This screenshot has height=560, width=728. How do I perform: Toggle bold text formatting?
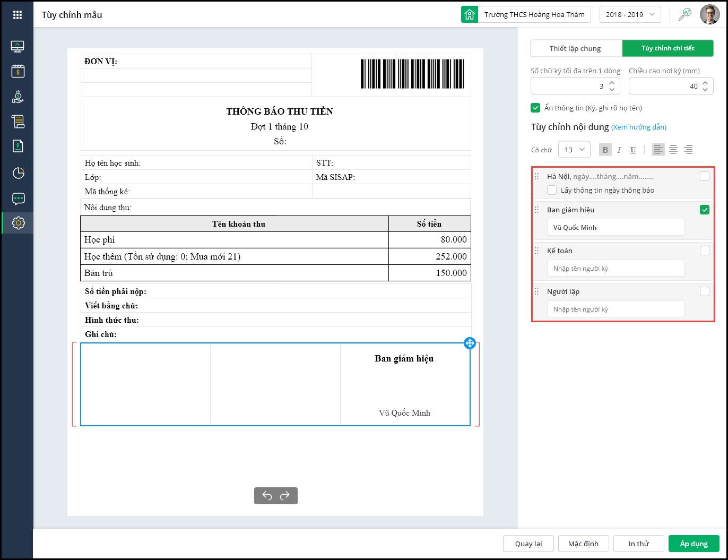pos(605,150)
